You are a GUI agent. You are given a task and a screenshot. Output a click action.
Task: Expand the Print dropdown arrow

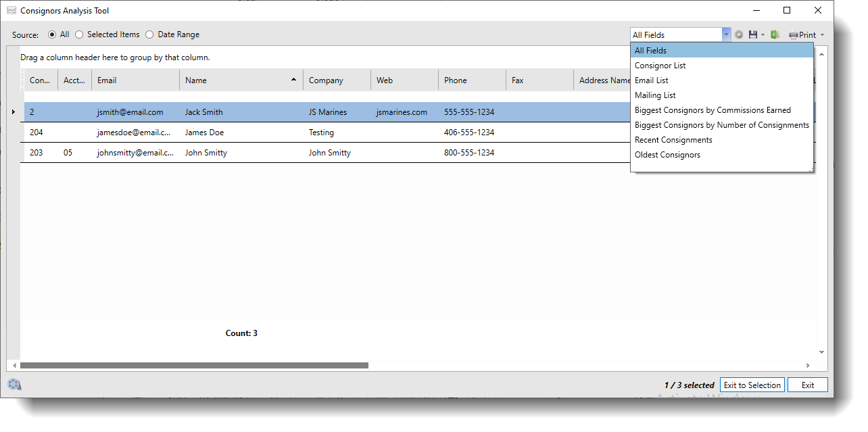coord(822,35)
